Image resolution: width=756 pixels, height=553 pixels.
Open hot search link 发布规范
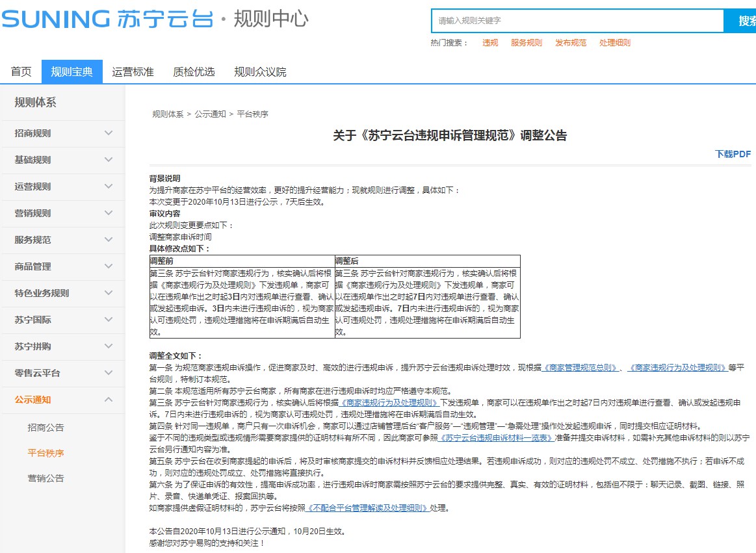coord(570,43)
